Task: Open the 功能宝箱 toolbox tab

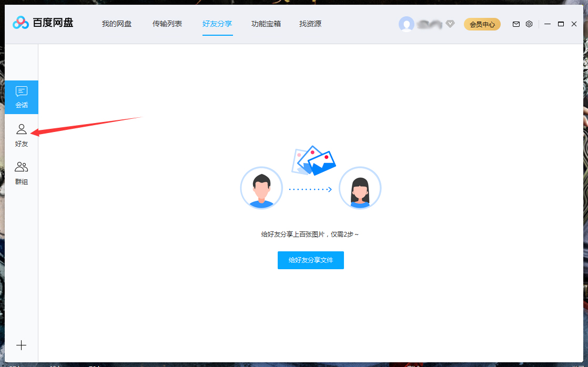Action: [x=266, y=24]
